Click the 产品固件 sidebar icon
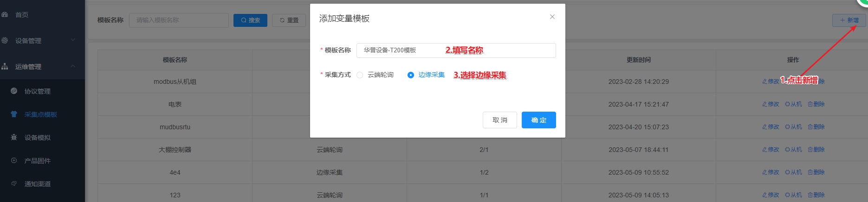This screenshot has height=202, width=868. [x=14, y=161]
